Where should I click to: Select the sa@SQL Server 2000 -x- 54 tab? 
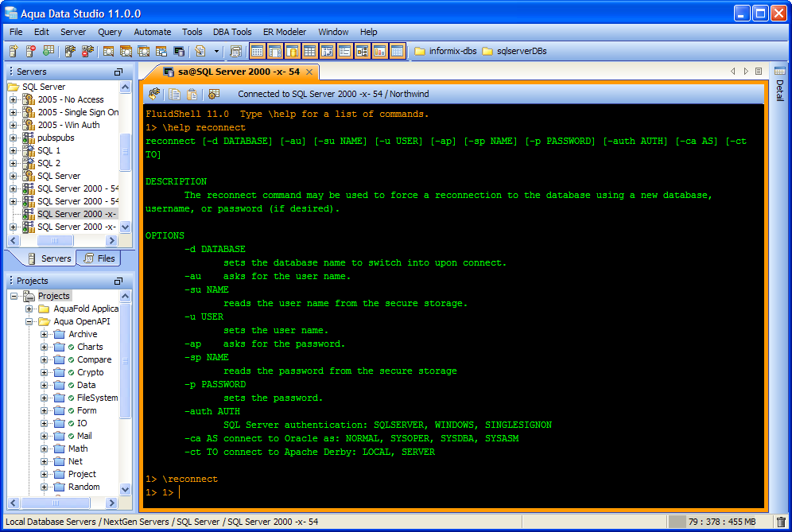tap(239, 72)
